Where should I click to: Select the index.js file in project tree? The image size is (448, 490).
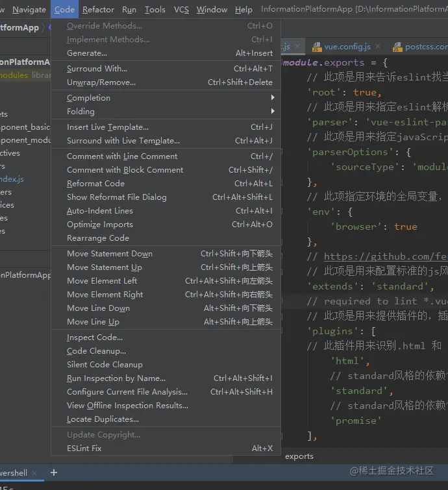(12, 179)
